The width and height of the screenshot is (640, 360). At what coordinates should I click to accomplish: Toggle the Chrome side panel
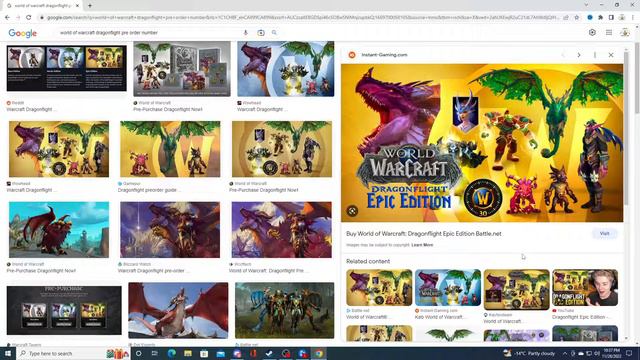point(611,18)
